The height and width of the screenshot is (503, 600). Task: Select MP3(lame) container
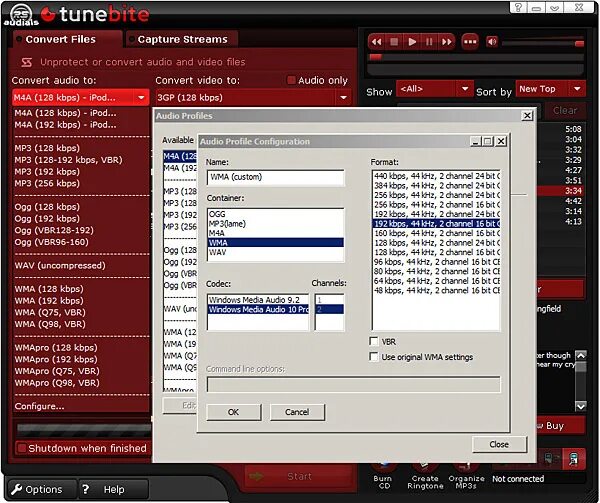(276, 223)
